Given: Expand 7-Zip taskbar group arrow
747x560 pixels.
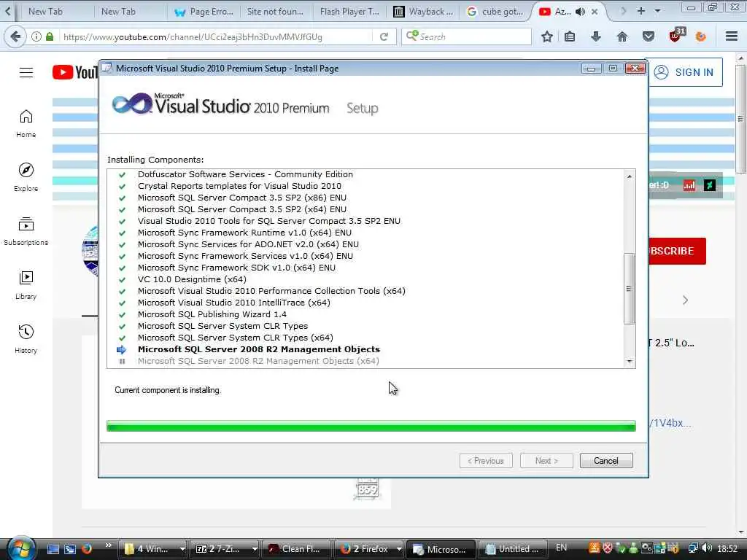Looking at the screenshot, I should 255,549.
